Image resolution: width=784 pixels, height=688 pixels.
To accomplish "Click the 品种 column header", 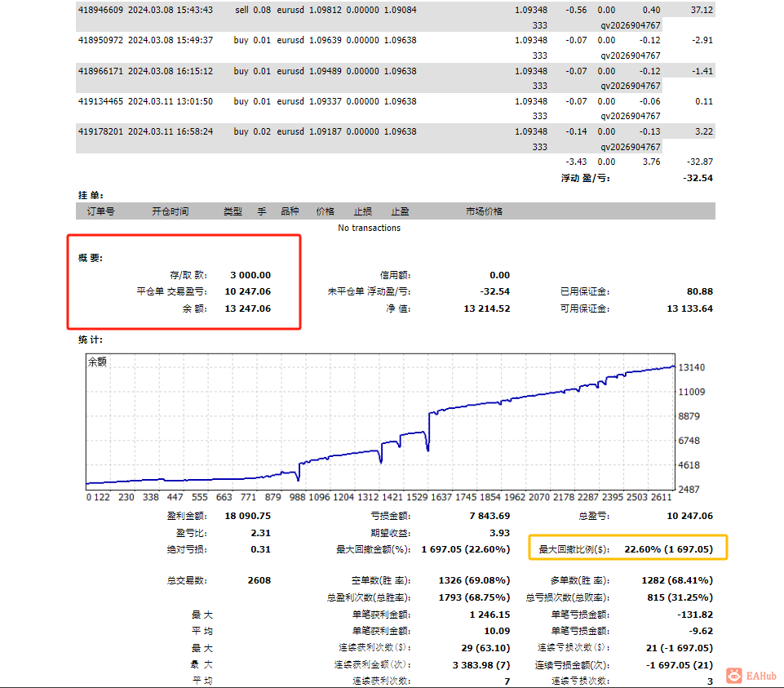I will coord(290,211).
